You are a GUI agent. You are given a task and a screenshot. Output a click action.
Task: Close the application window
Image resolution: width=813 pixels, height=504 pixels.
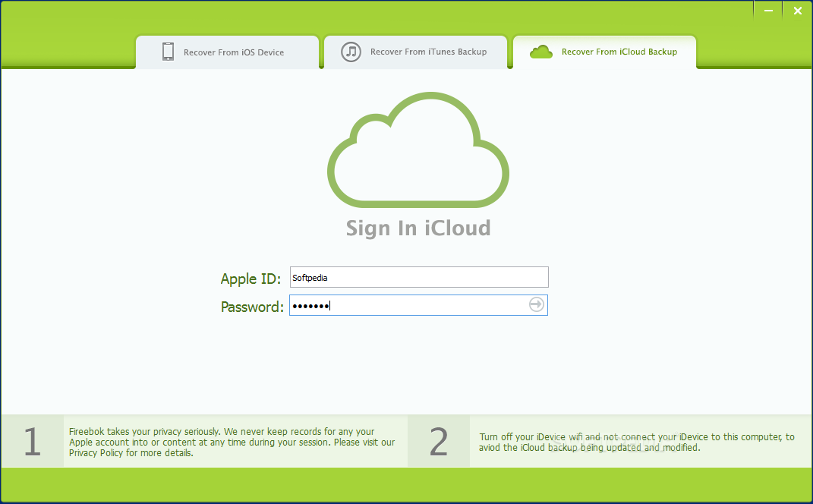pos(798,11)
